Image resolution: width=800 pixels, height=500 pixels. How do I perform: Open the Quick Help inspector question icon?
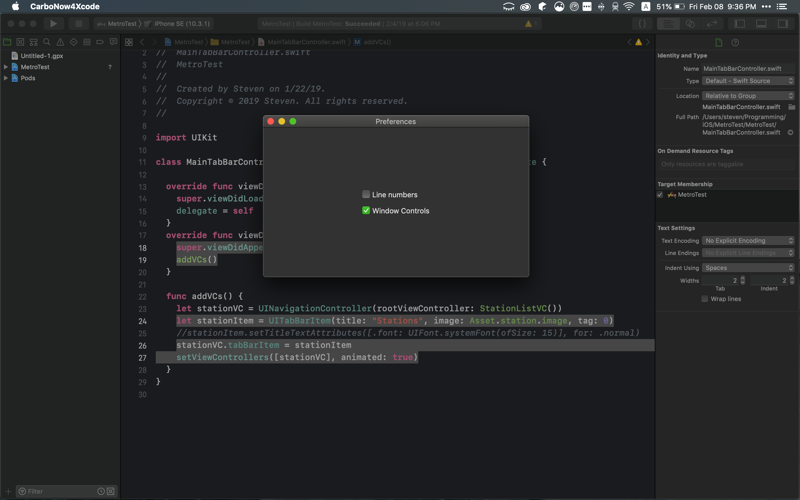click(x=735, y=42)
